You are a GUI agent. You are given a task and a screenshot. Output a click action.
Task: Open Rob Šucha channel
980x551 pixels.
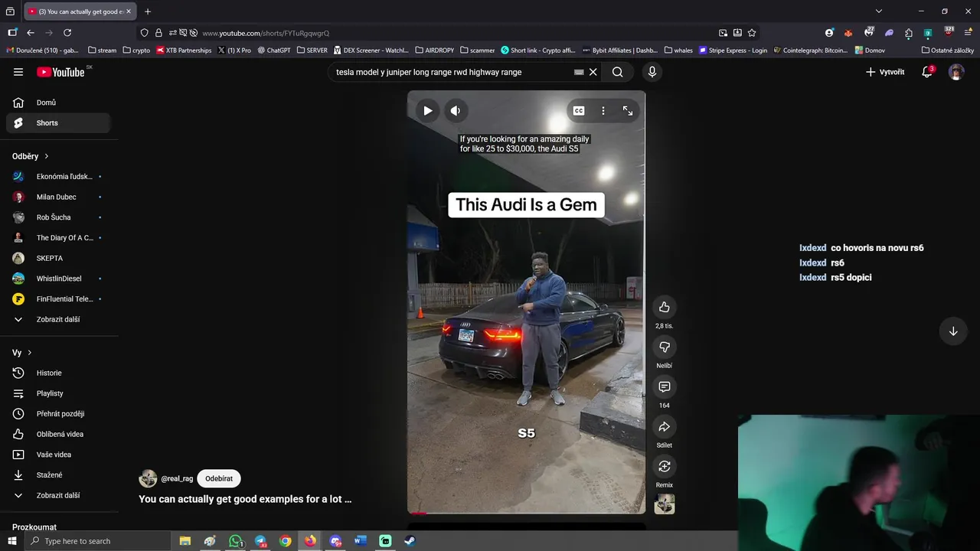coord(58,217)
